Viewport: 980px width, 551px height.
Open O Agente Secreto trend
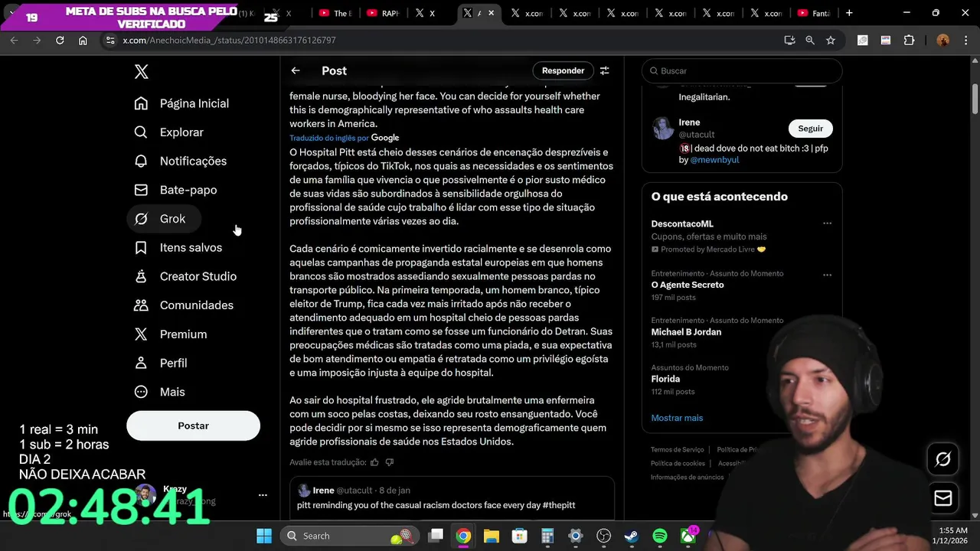[688, 285]
